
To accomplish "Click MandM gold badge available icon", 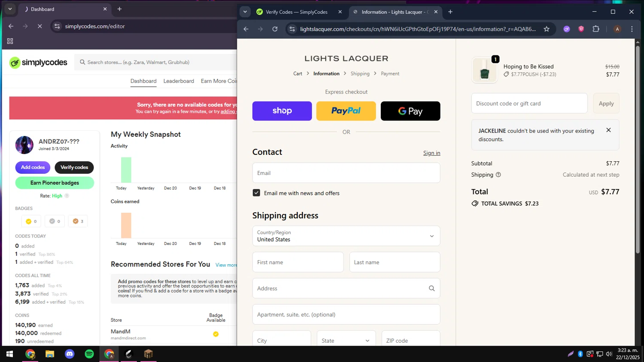I will click(x=216, y=334).
